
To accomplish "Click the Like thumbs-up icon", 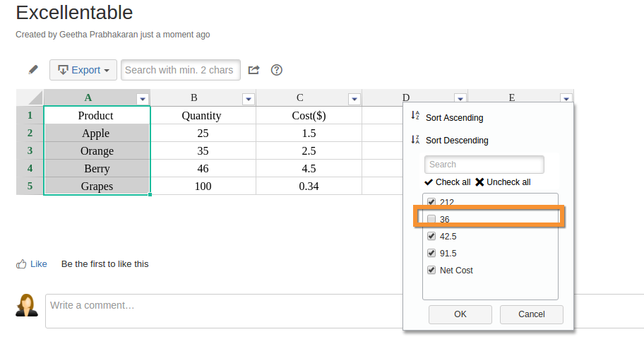I will 21,264.
